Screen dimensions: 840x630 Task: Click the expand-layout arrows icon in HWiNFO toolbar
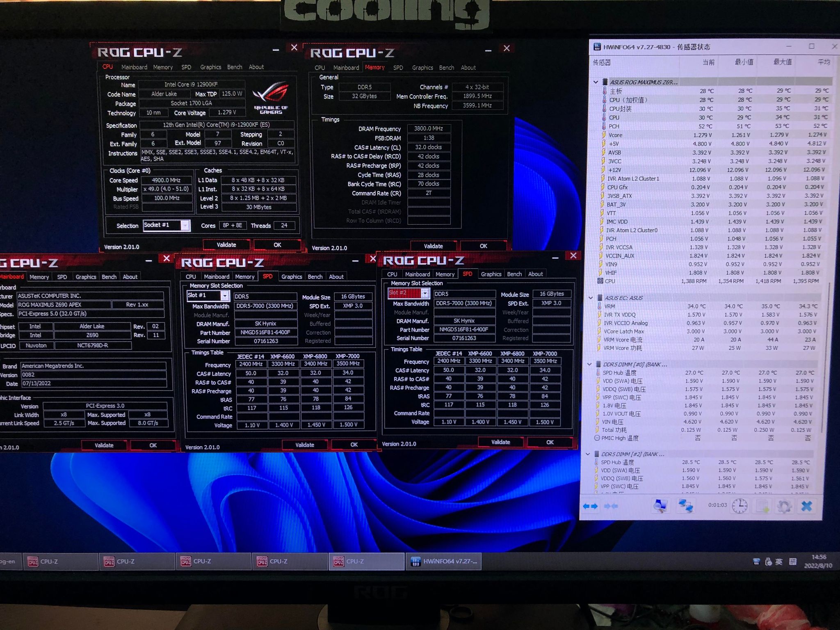pyautogui.click(x=590, y=506)
